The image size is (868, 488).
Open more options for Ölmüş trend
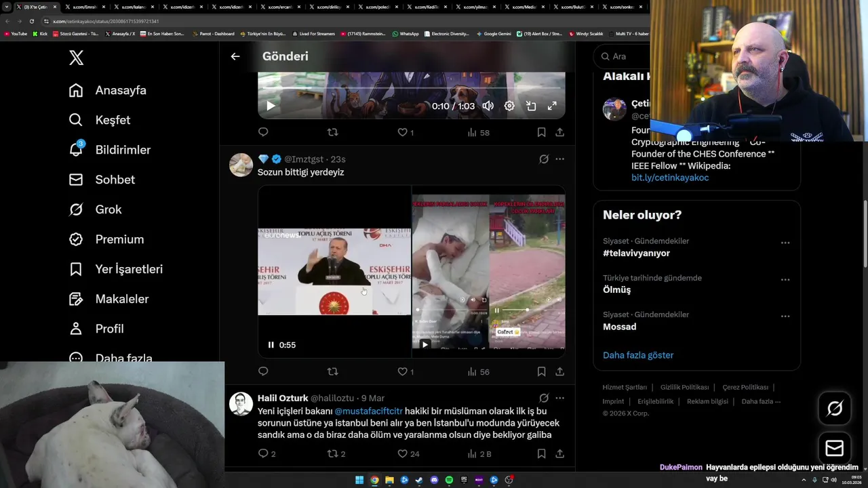pyautogui.click(x=785, y=279)
